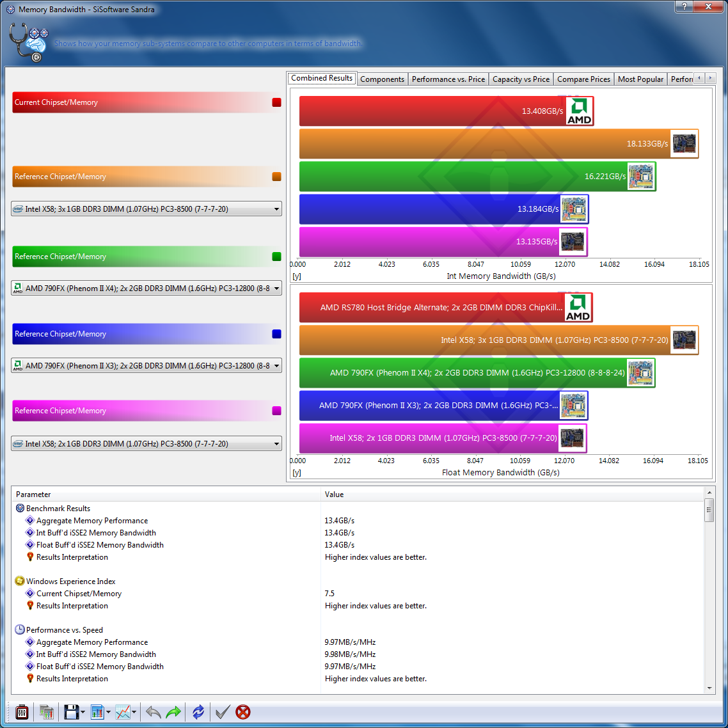
Task: Click AMD logo on RS780 Host Bridge bar
Action: pos(578,307)
